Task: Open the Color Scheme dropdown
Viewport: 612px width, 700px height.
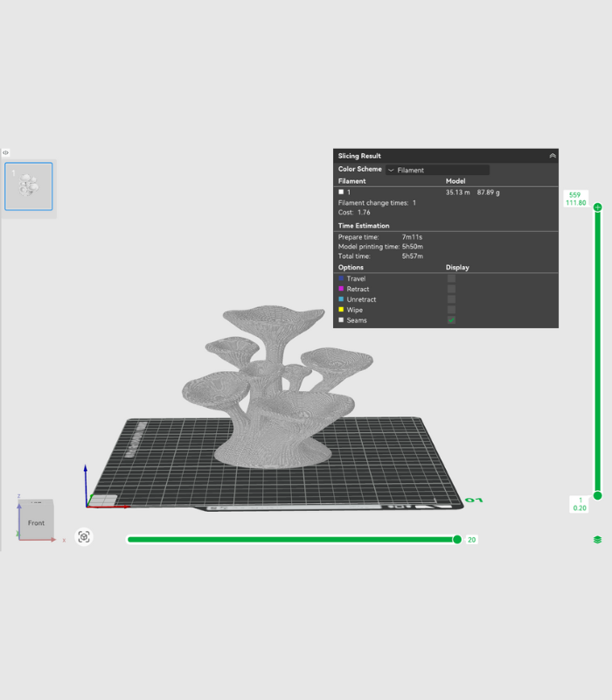Action: [437, 171]
